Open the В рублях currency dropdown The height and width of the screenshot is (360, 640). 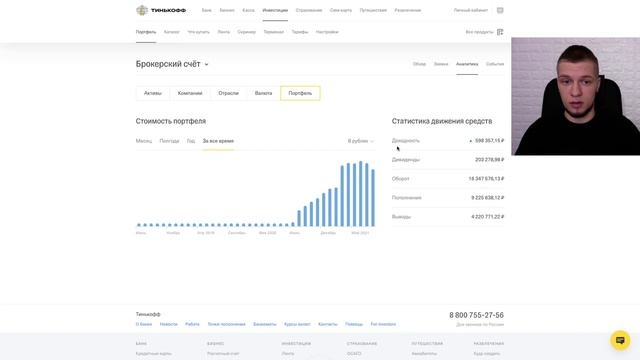[x=361, y=141]
